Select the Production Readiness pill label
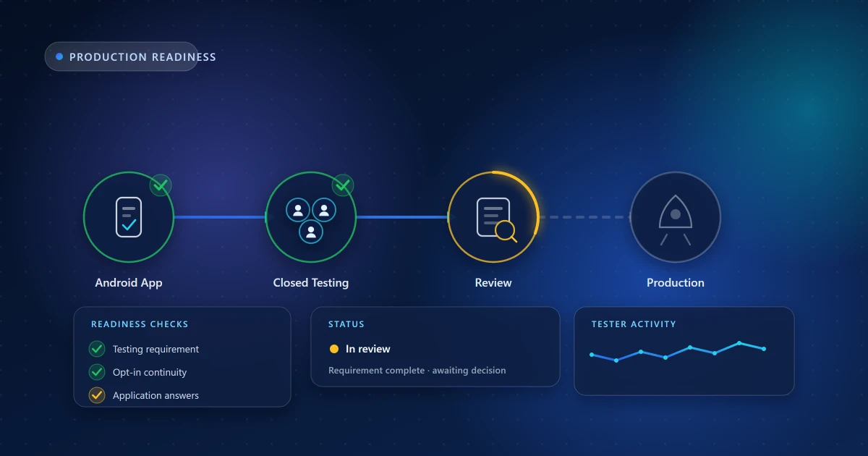Screen dimensions: 868x456 (142, 57)
